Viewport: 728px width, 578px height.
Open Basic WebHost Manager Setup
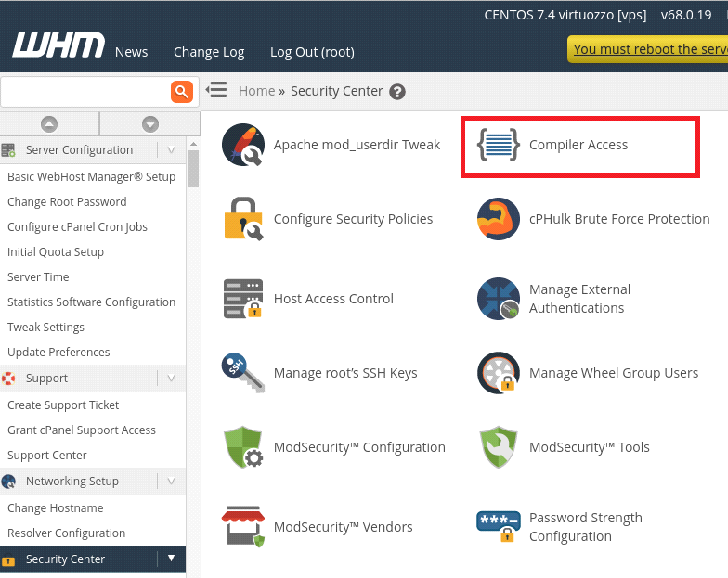point(91,176)
